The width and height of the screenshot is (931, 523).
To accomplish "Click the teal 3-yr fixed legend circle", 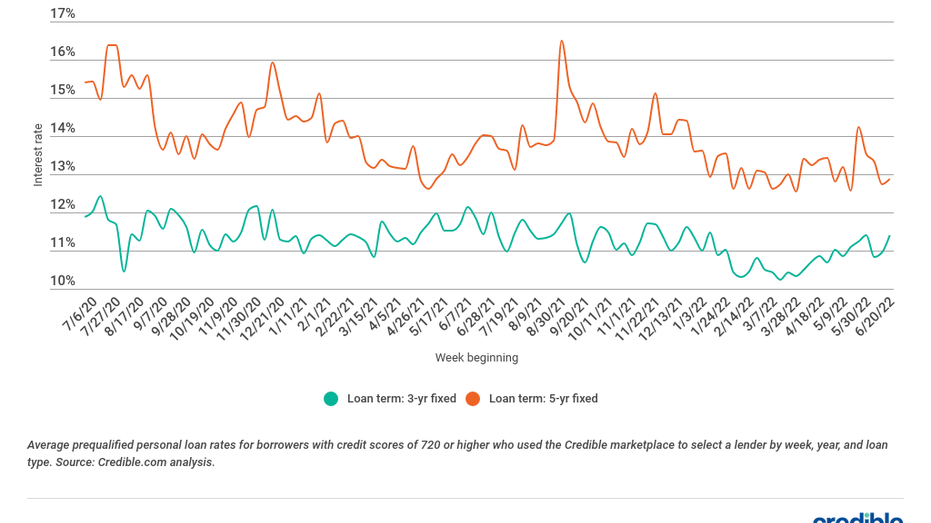I will pyautogui.click(x=331, y=399).
